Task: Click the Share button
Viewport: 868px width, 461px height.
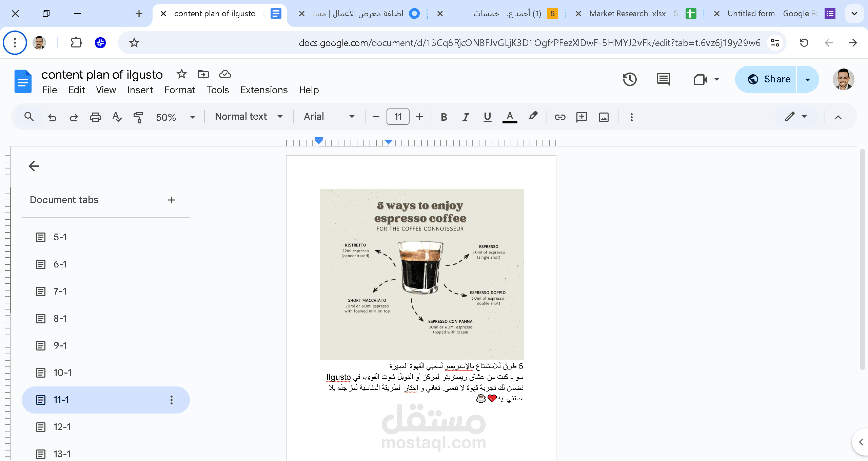Action: point(766,79)
